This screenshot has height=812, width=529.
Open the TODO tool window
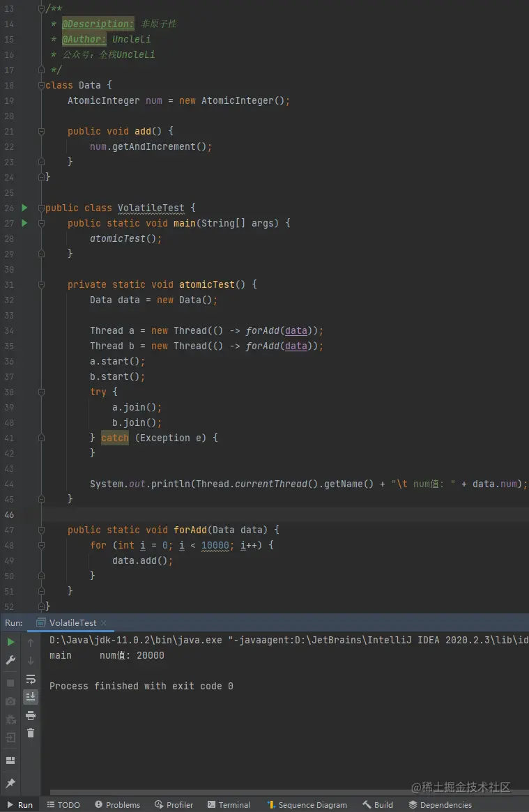tap(63, 805)
